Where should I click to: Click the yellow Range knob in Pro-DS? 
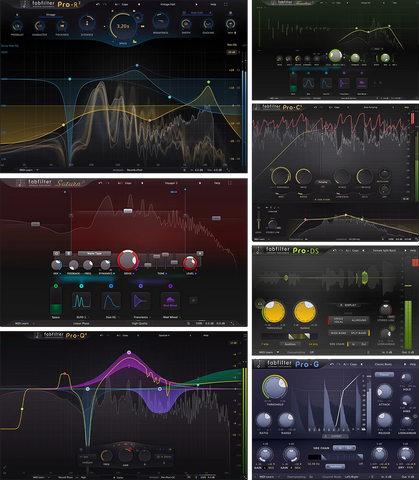coord(305,311)
